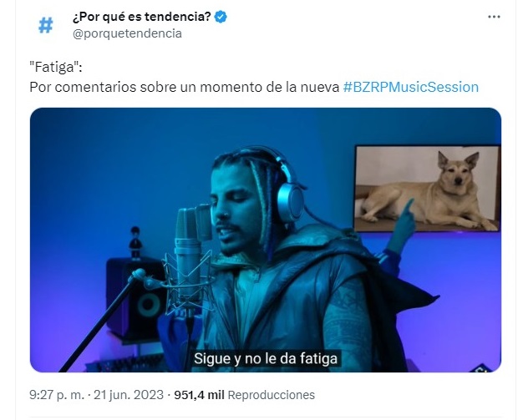Open the #BZRPMusicSession hashtag link

[410, 87]
